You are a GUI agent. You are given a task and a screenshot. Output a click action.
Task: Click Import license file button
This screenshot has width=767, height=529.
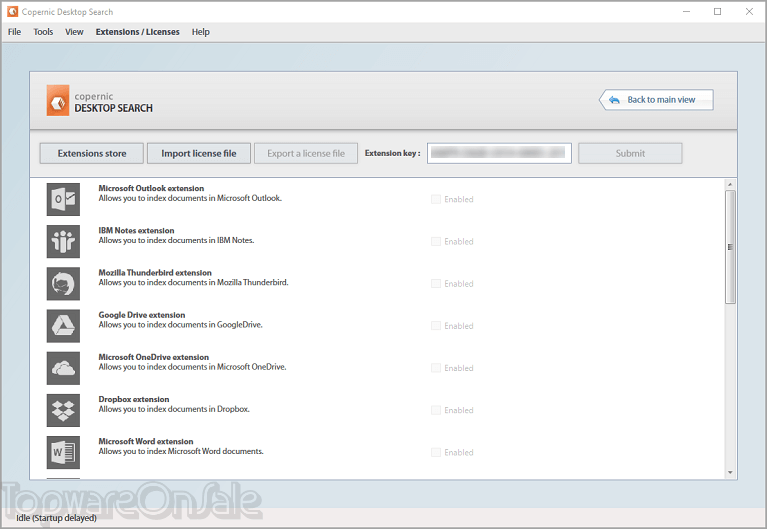pos(199,153)
